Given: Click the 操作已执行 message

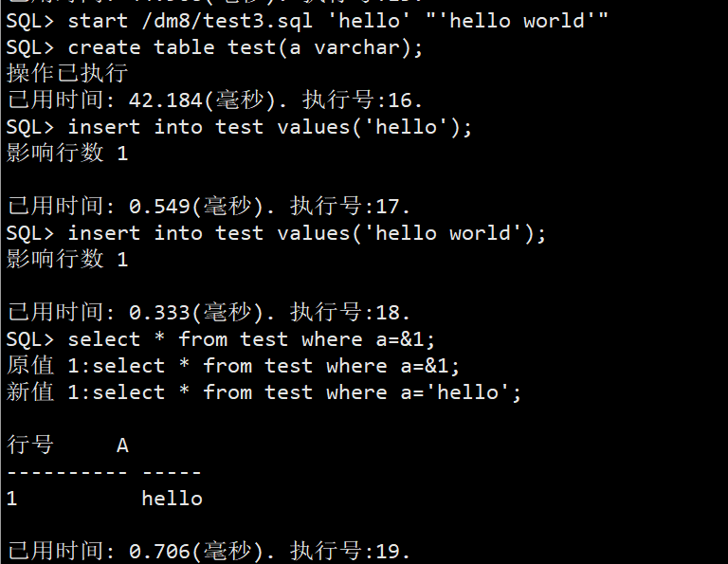Looking at the screenshot, I should 67,73.
